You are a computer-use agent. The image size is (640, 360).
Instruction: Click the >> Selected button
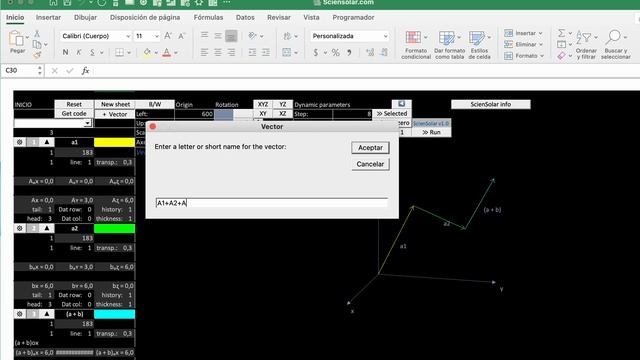[392, 113]
